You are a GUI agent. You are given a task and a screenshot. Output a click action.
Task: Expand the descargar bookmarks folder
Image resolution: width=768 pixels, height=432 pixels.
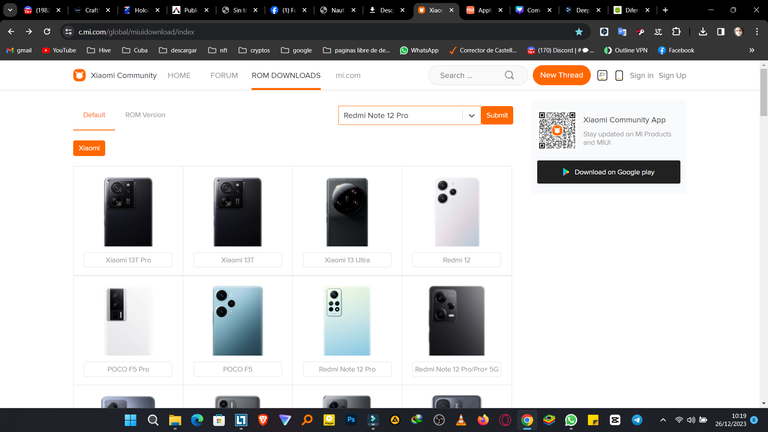click(178, 50)
